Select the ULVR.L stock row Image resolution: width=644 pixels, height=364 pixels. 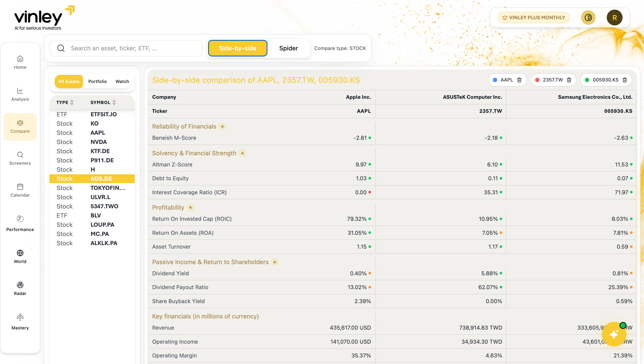(92, 197)
